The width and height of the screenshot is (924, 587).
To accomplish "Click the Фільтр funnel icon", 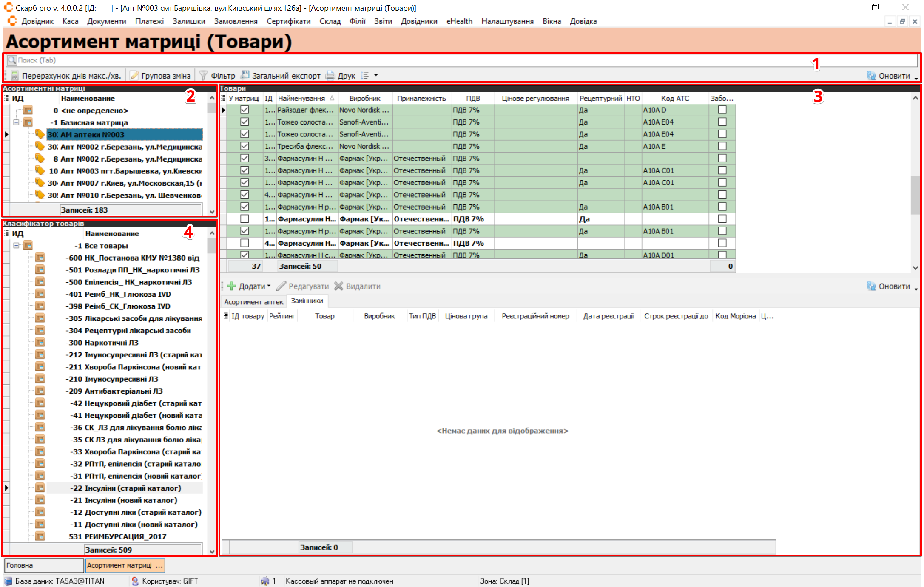I will click(x=203, y=76).
